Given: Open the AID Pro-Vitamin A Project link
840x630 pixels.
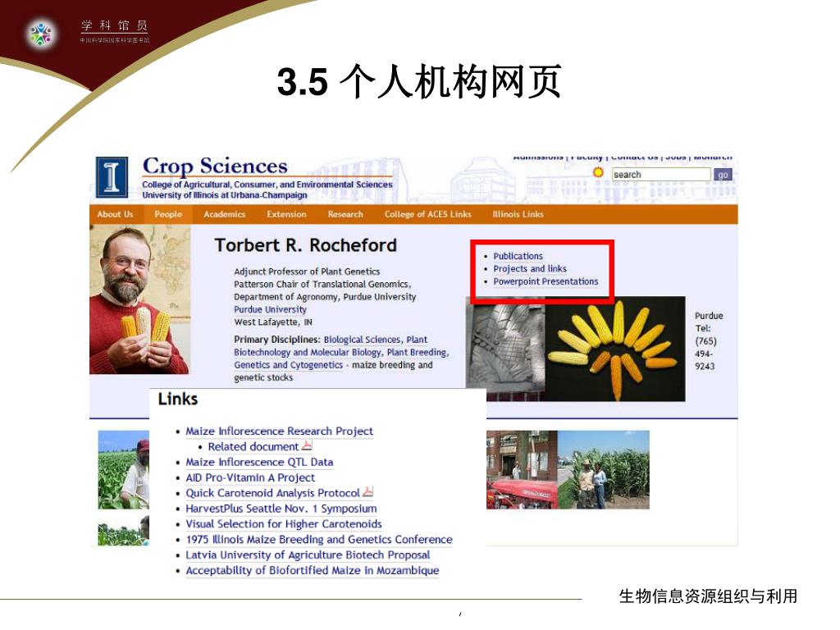Looking at the screenshot, I should click(250, 478).
